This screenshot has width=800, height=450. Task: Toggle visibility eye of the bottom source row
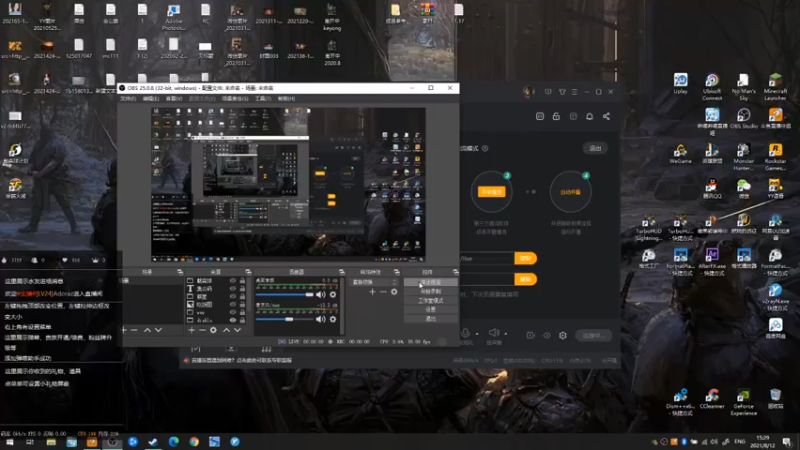click(233, 320)
